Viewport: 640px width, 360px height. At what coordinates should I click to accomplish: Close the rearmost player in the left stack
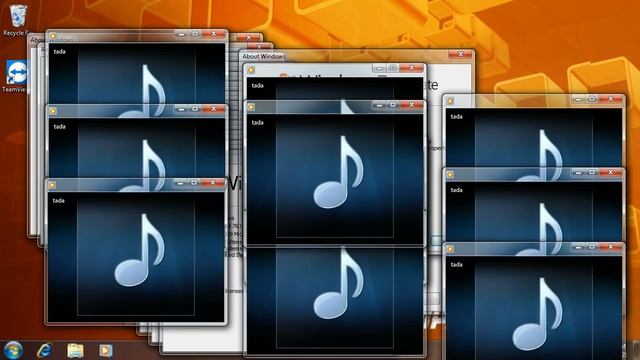click(x=214, y=34)
